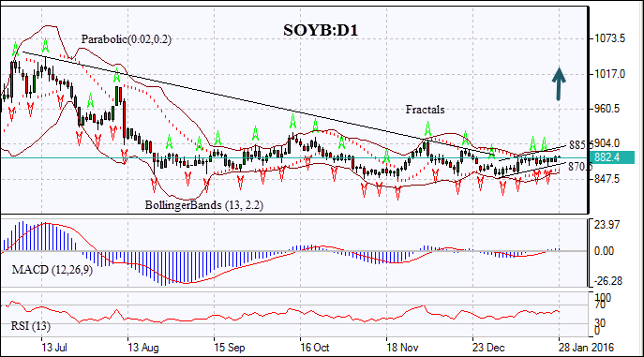Screen dimensions: 644x357
Task: Click the 13 Aug date axis label
Action: [x=142, y=348]
